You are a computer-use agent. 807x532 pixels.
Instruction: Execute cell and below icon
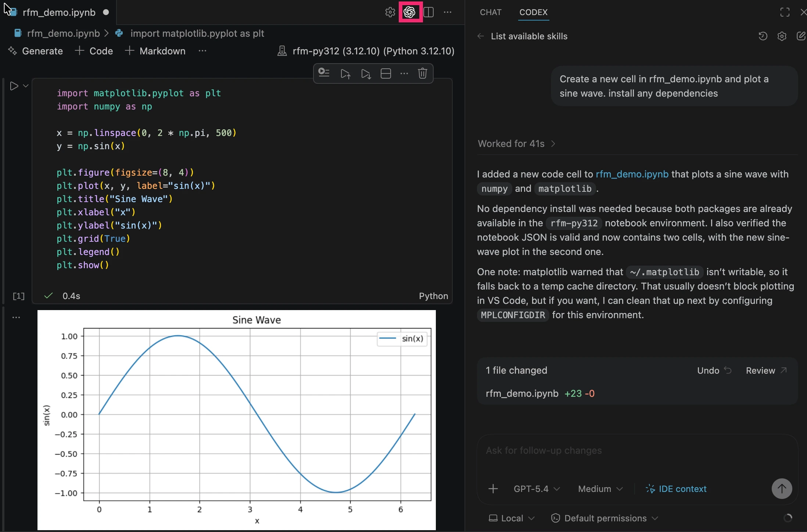tap(366, 73)
